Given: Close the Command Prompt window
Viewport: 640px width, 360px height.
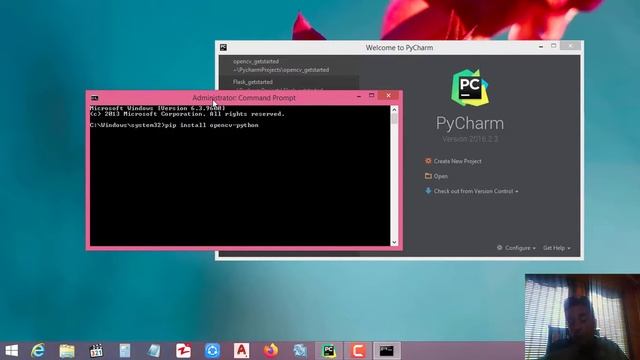Looking at the screenshot, I should click(x=389, y=96).
